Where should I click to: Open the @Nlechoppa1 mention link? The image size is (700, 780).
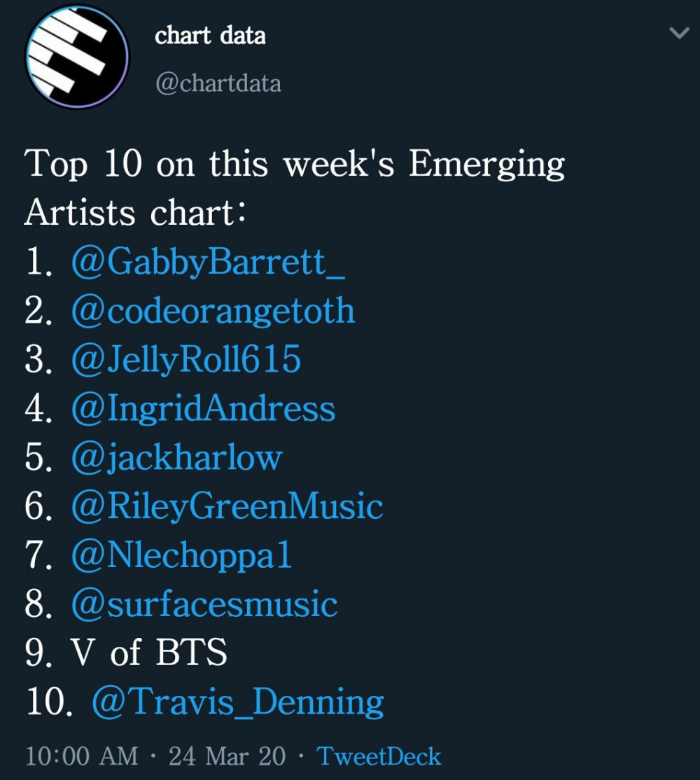coord(181,555)
